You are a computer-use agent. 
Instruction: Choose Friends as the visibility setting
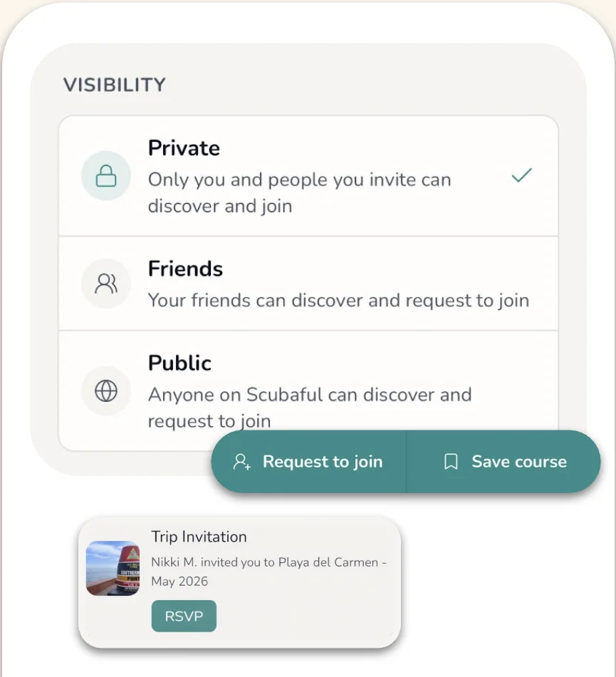(306, 284)
